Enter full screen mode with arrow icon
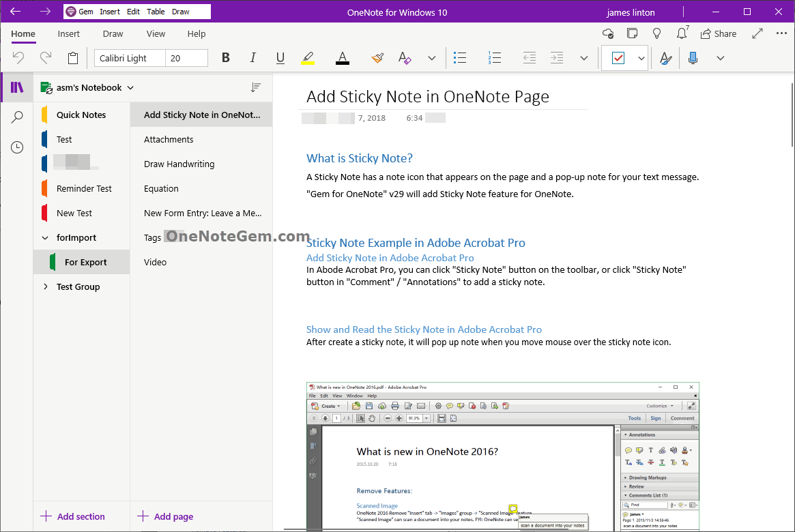The width and height of the screenshot is (795, 532). 757,34
